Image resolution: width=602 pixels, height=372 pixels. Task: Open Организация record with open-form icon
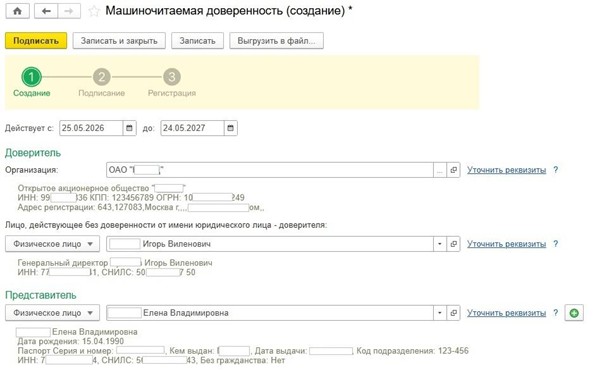tap(453, 170)
